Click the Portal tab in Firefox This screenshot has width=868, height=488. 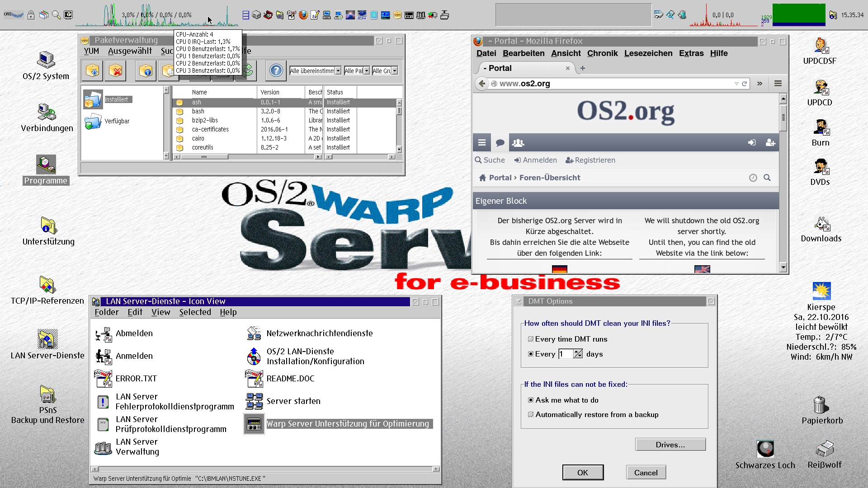tap(524, 68)
